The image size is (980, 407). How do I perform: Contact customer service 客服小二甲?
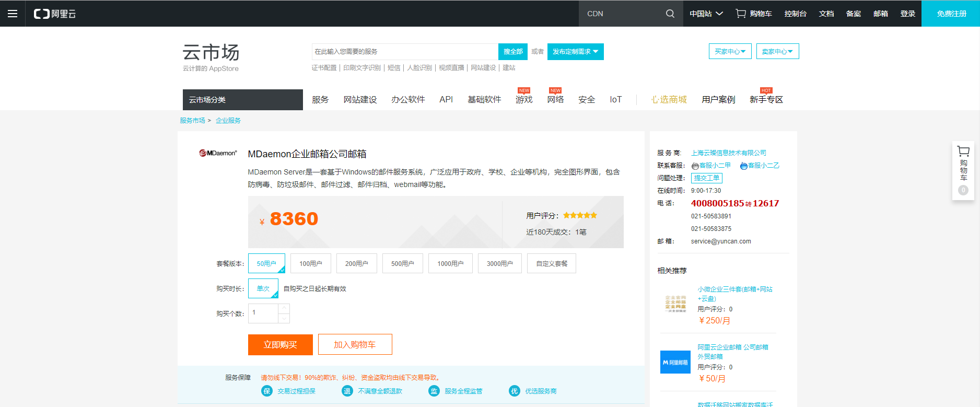pyautogui.click(x=711, y=166)
